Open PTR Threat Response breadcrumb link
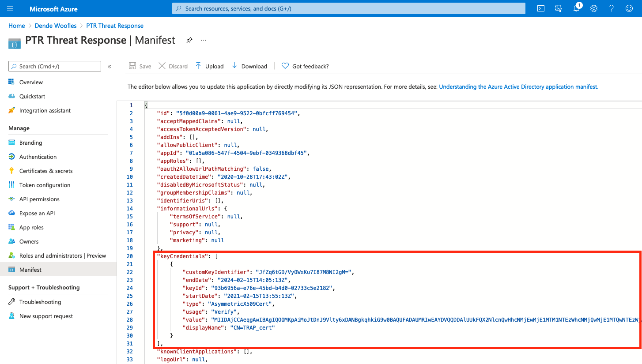Screen dimensions: 642x364 pos(115,26)
